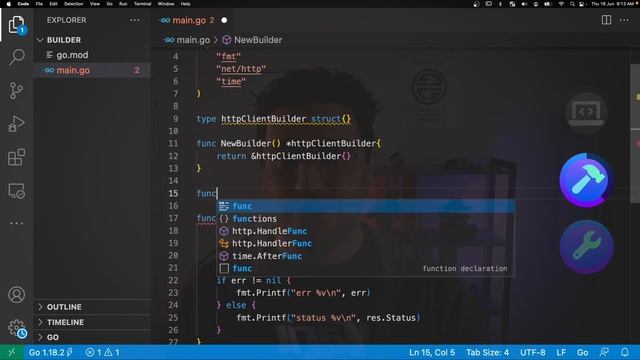Open the Manage settings gear icon
The image size is (640, 360).
point(16,328)
